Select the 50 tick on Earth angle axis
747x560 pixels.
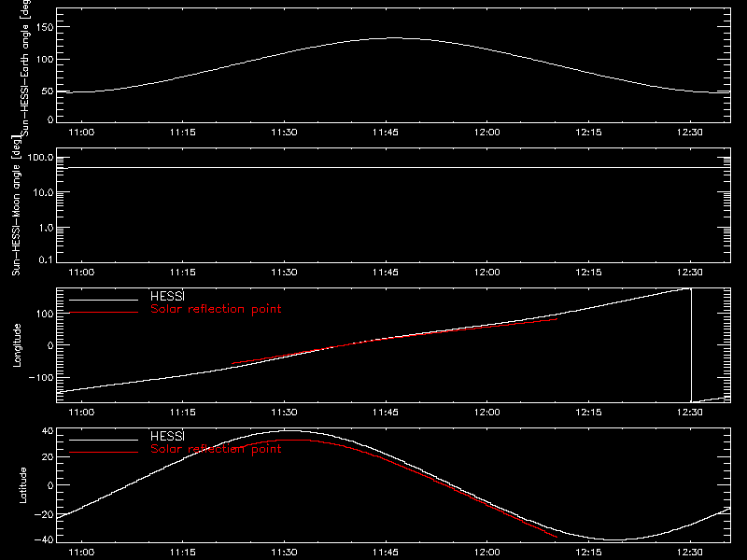click(x=48, y=91)
